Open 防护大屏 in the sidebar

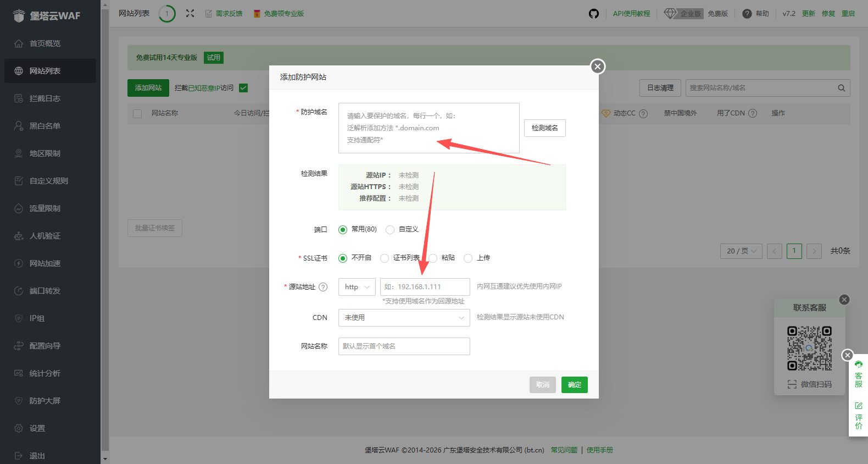tap(50, 401)
